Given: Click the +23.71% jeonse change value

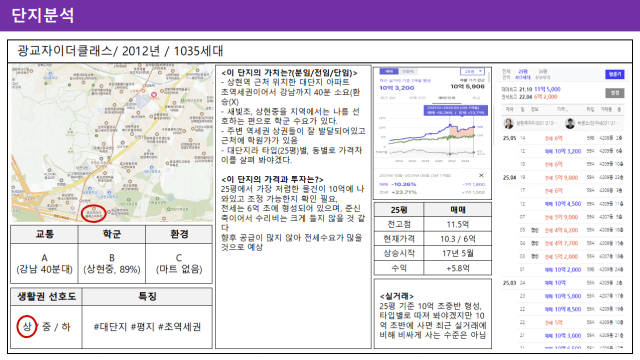Looking at the screenshot, I should (404, 192).
